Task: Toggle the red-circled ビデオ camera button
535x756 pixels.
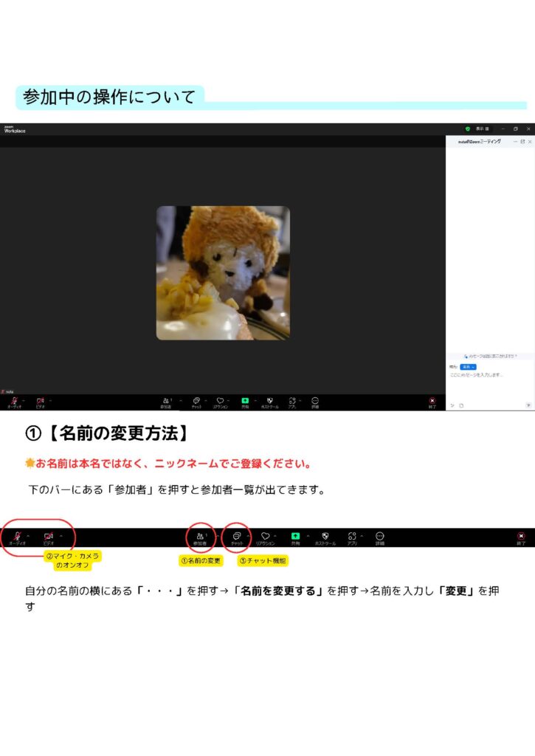Action: click(49, 537)
